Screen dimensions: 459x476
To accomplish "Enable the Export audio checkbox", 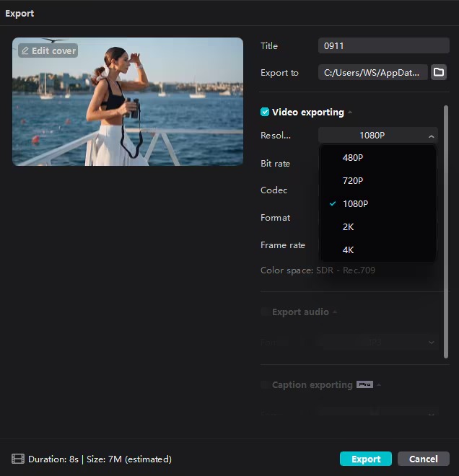I will [x=265, y=312].
